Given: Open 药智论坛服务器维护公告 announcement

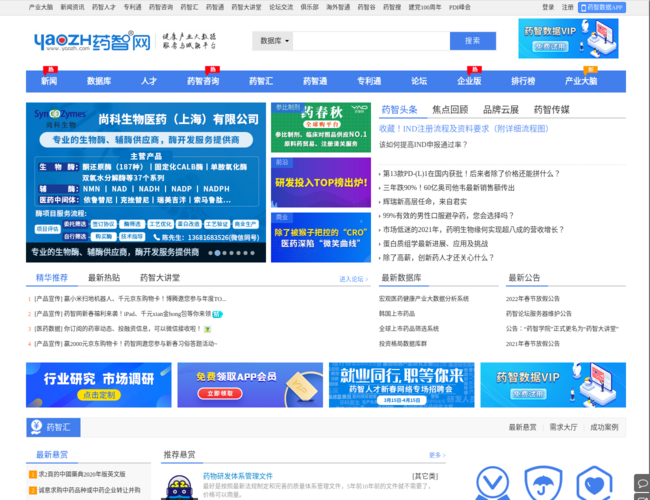Looking at the screenshot, I should [x=538, y=314].
